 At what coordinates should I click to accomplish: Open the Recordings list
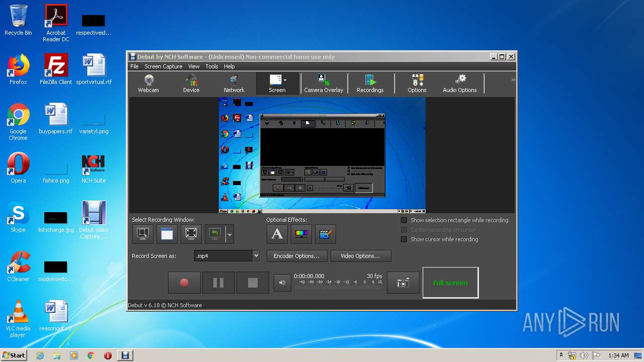coord(370,83)
